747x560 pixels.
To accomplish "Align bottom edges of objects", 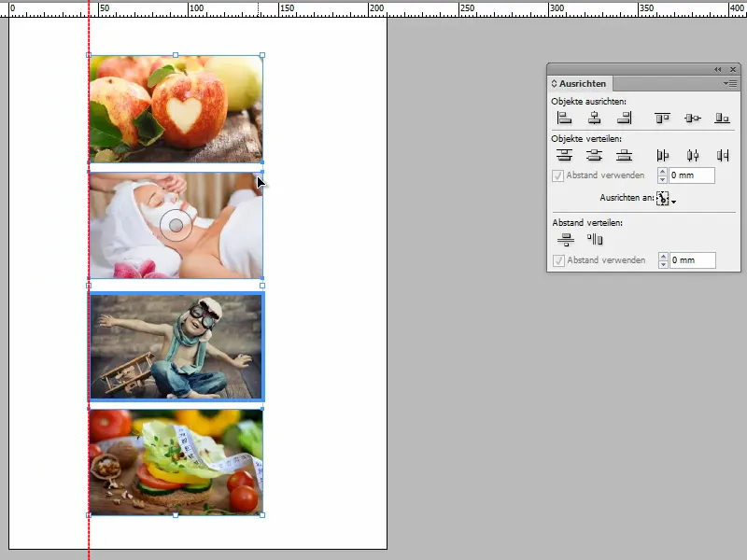I will coord(722,118).
